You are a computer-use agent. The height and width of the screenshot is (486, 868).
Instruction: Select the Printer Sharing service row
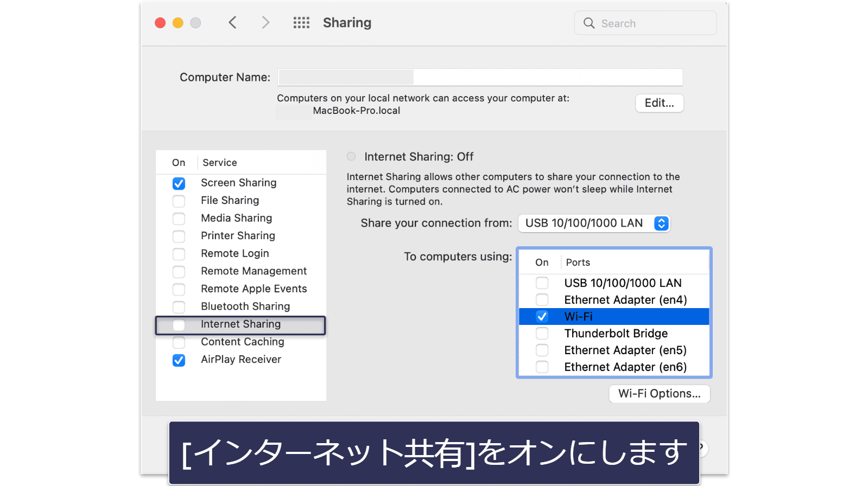241,236
